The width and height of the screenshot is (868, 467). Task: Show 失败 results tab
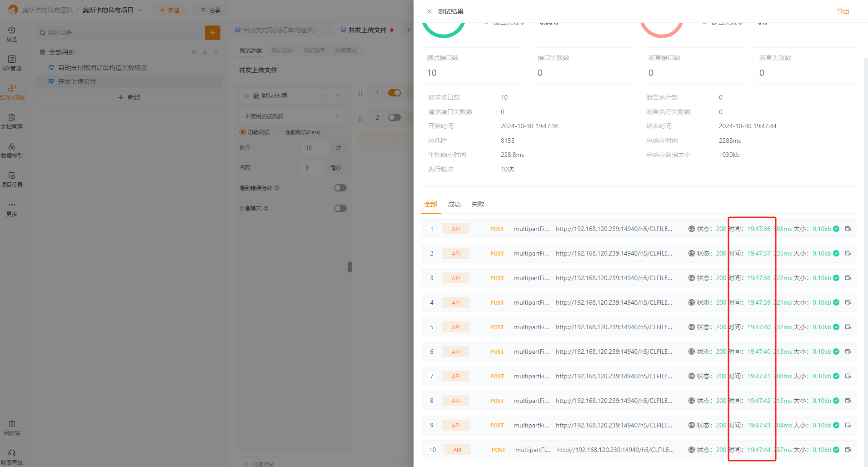pyautogui.click(x=478, y=204)
